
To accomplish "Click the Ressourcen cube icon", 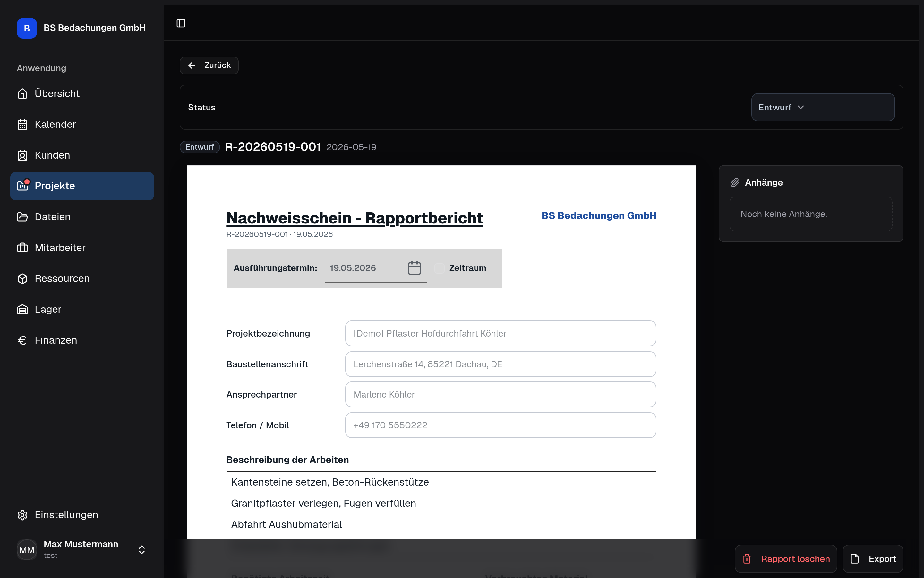I will pos(22,279).
